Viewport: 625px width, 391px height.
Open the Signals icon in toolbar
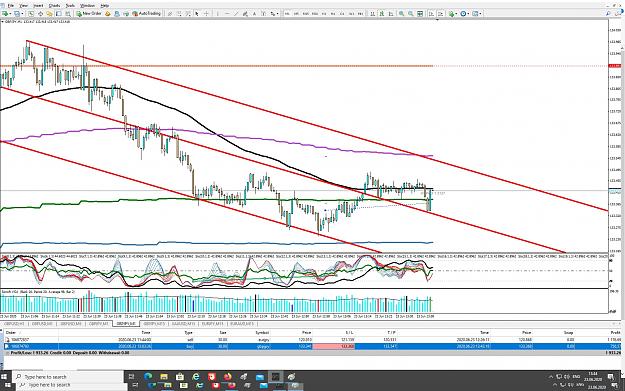point(117,14)
